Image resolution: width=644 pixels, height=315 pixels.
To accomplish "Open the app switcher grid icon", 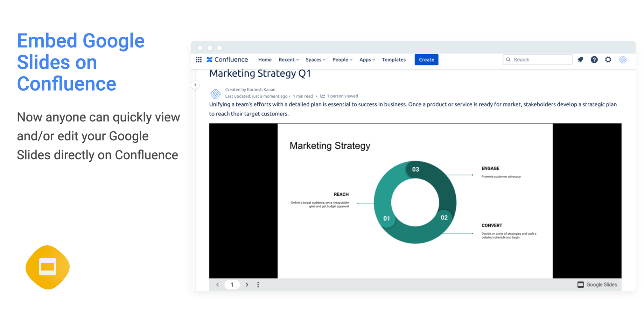I will [198, 60].
